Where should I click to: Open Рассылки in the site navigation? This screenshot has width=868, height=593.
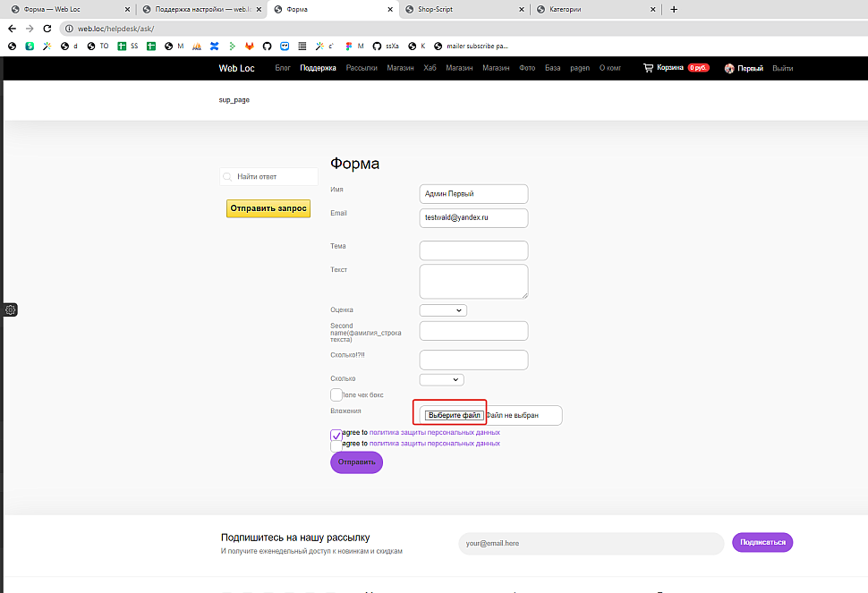tap(362, 68)
